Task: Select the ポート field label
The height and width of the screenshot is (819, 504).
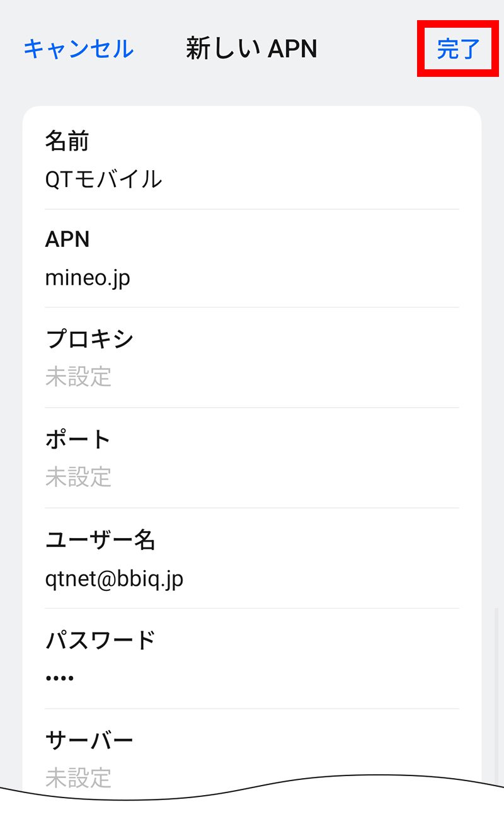Action: pos(78,439)
